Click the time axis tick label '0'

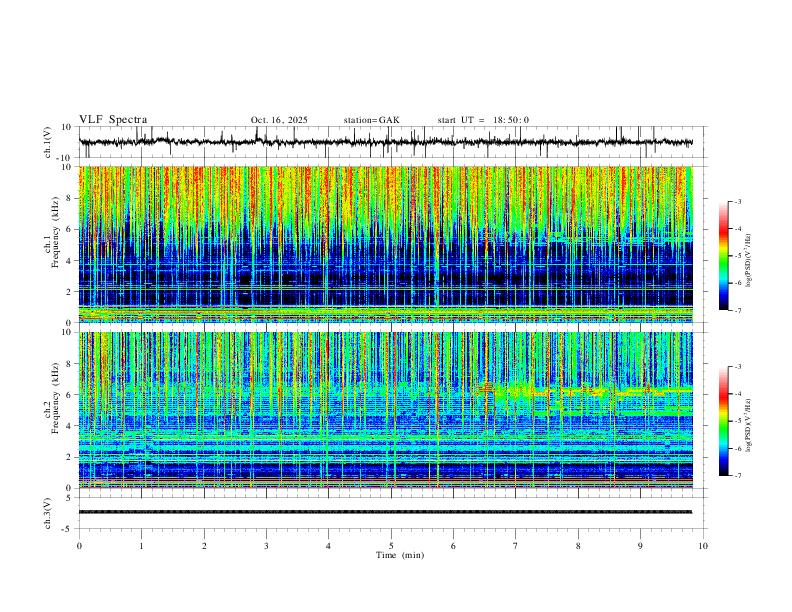point(79,546)
